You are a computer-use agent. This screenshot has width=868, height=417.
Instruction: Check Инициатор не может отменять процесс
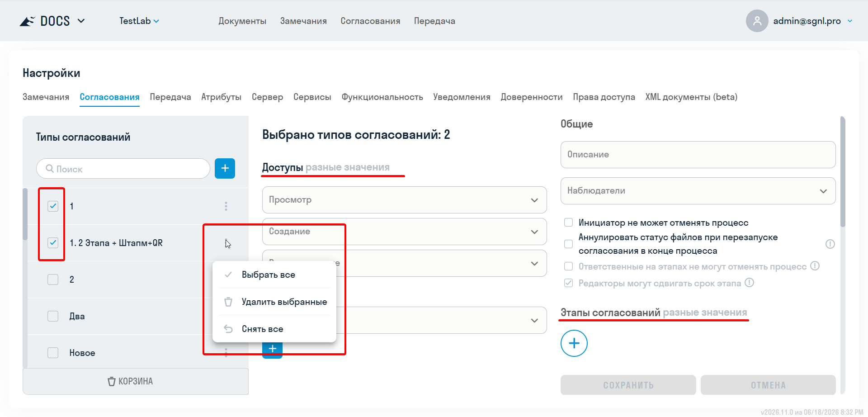(569, 223)
